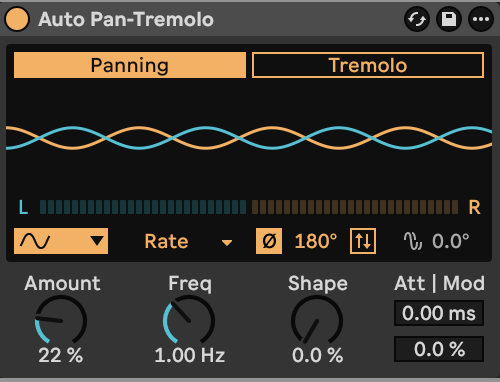The height and width of the screenshot is (382, 500).
Task: Click the 180° phase value
Action: pyautogui.click(x=316, y=241)
